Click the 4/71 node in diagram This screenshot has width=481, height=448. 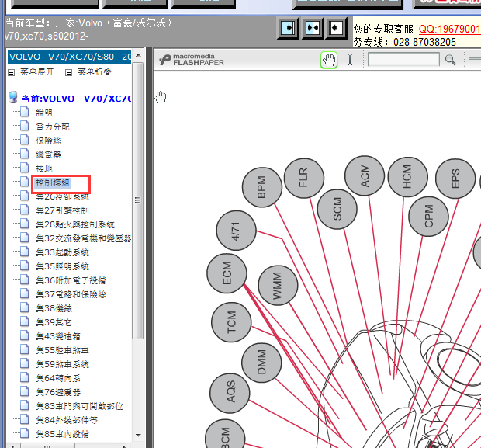(236, 231)
